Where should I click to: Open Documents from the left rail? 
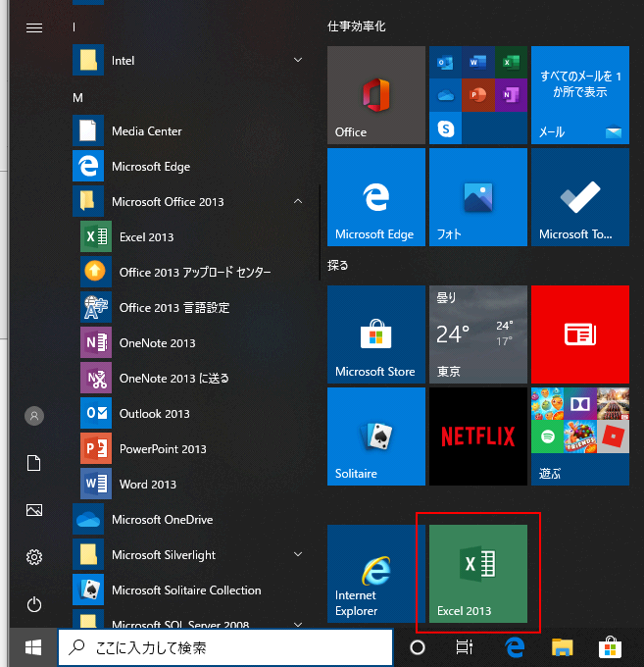coord(34,463)
